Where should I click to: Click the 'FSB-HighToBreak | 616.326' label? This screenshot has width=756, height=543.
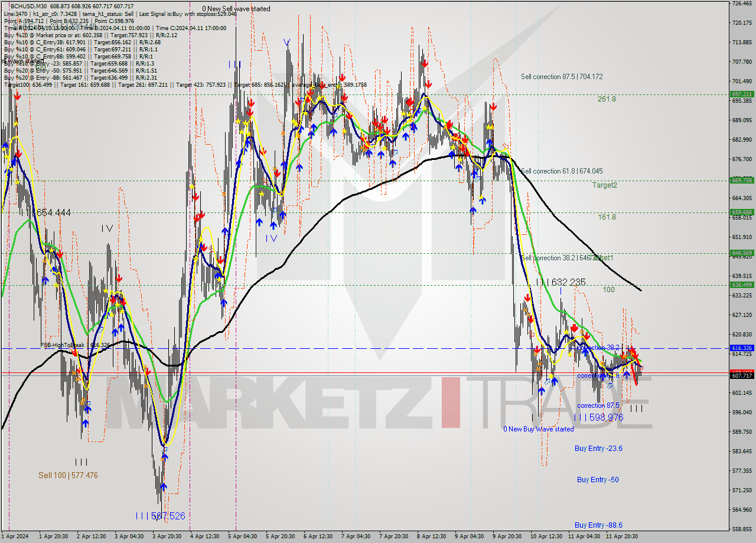75,345
